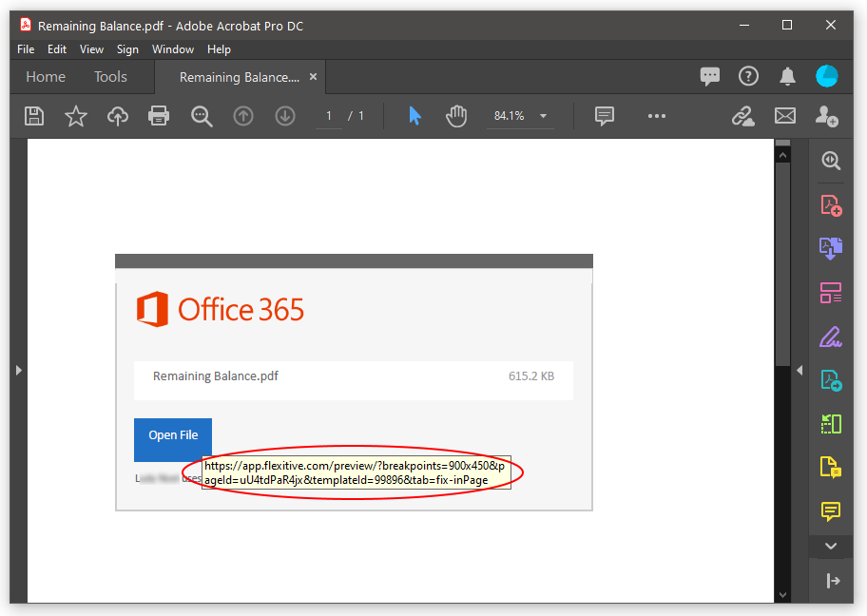Open Fill & Sign tool in right pane
Image resolution: width=867 pixels, height=616 pixels.
coord(831,337)
